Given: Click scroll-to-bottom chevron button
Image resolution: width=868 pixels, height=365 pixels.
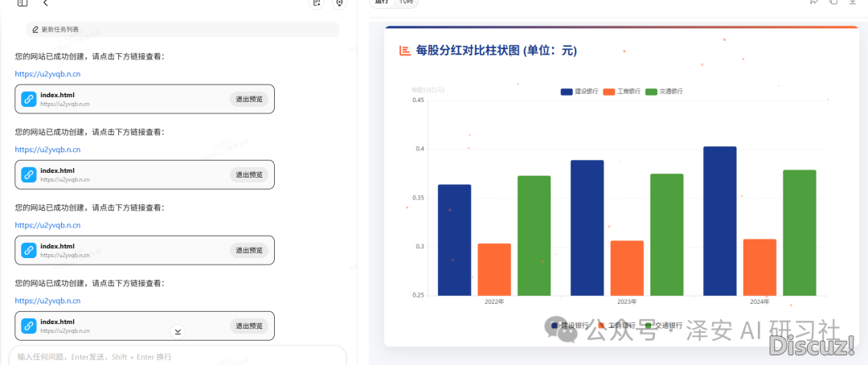Looking at the screenshot, I should 178,331.
